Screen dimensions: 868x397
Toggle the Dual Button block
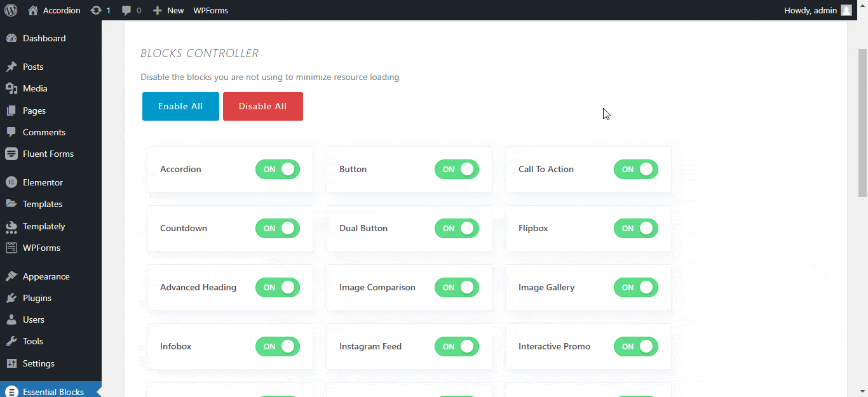coord(457,228)
